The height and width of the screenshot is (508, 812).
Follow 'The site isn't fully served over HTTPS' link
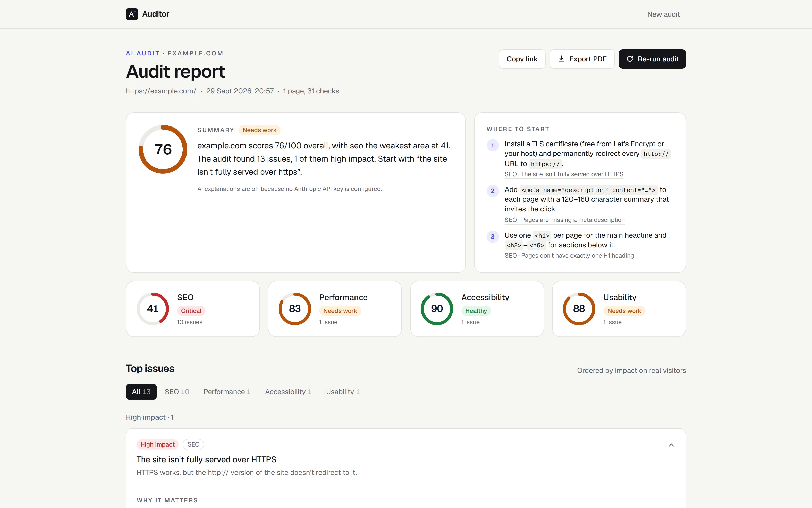click(564, 174)
